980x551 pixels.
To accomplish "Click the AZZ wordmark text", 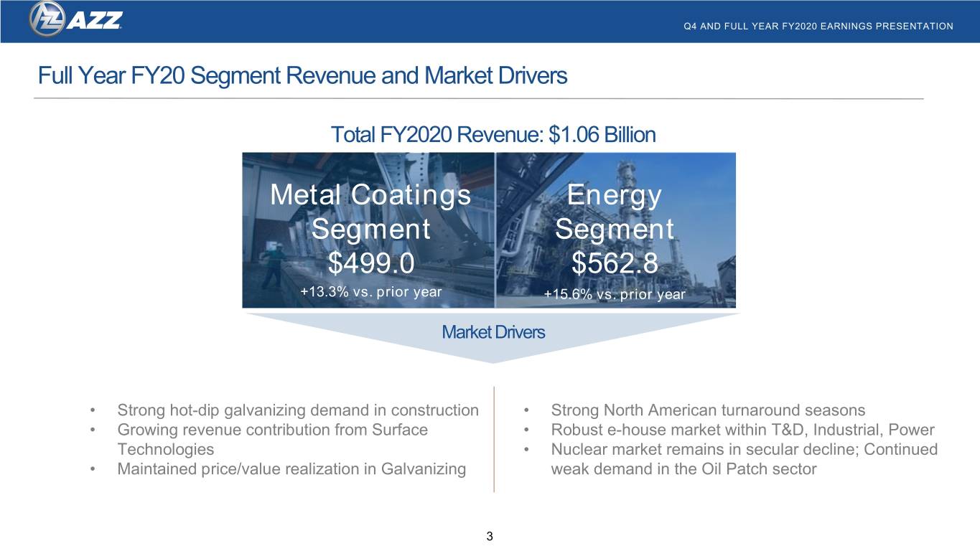I will point(93,21).
